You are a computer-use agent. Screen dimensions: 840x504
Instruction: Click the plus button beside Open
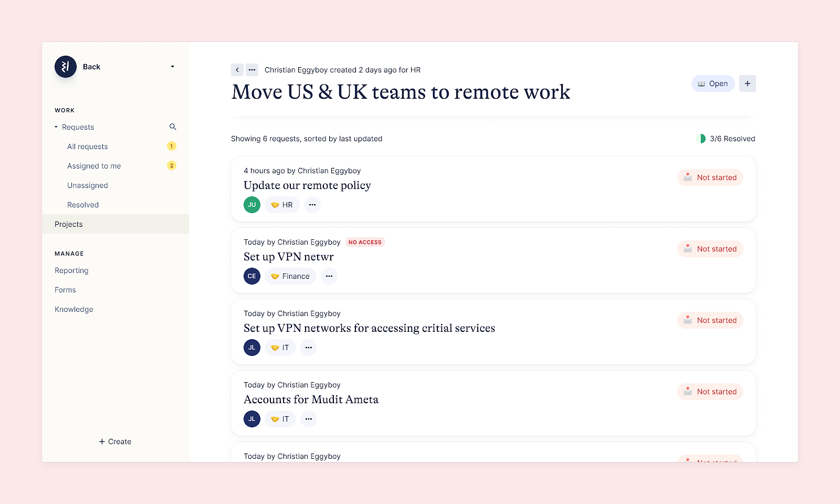pyautogui.click(x=748, y=83)
